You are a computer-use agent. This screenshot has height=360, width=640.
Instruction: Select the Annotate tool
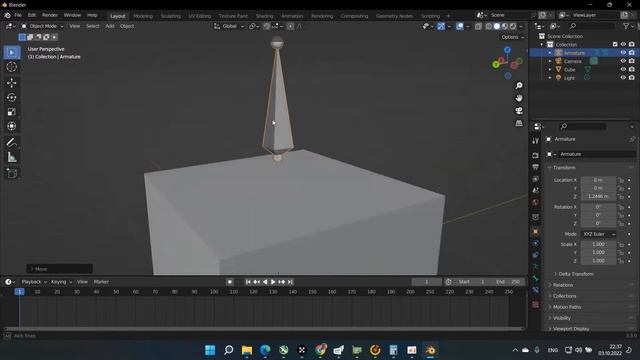pyautogui.click(x=11, y=142)
